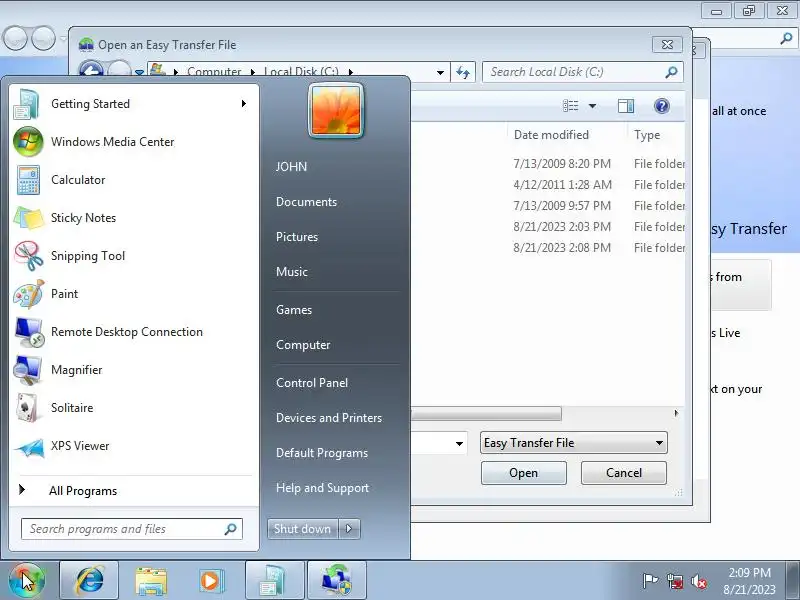This screenshot has height=600, width=800.
Task: Open Windows Explorer from taskbar
Action: [151, 581]
